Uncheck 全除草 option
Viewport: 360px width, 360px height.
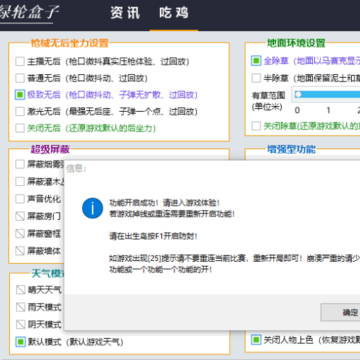click(256, 61)
